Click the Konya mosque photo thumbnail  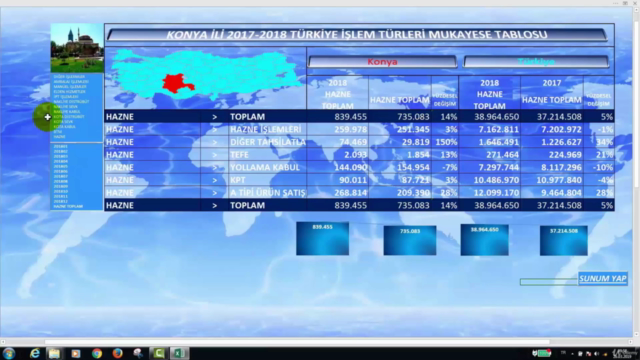77,48
